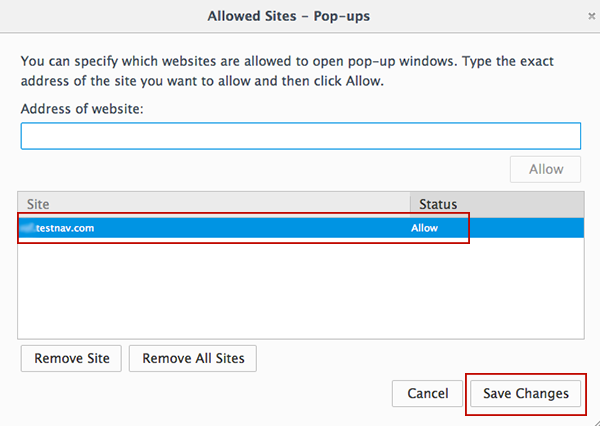The image size is (600, 426).
Task: Click the Address of website text field
Action: pyautogui.click(x=300, y=136)
